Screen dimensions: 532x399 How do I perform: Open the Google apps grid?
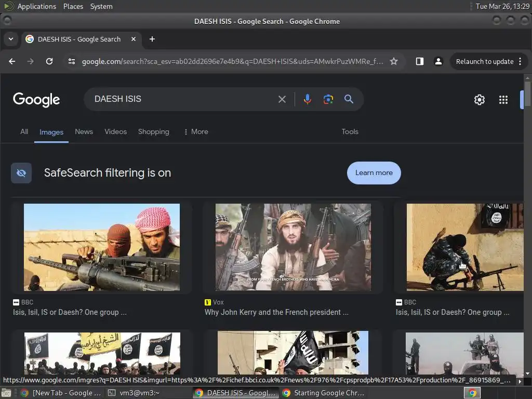[x=503, y=100]
